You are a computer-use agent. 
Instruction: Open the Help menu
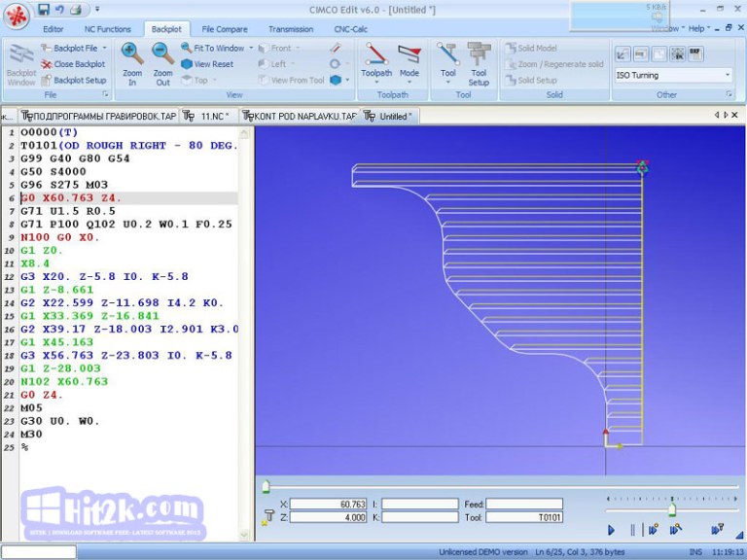pos(699,28)
